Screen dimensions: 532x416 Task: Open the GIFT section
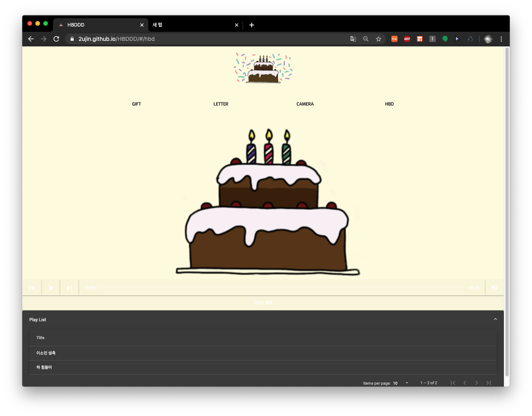tap(136, 104)
